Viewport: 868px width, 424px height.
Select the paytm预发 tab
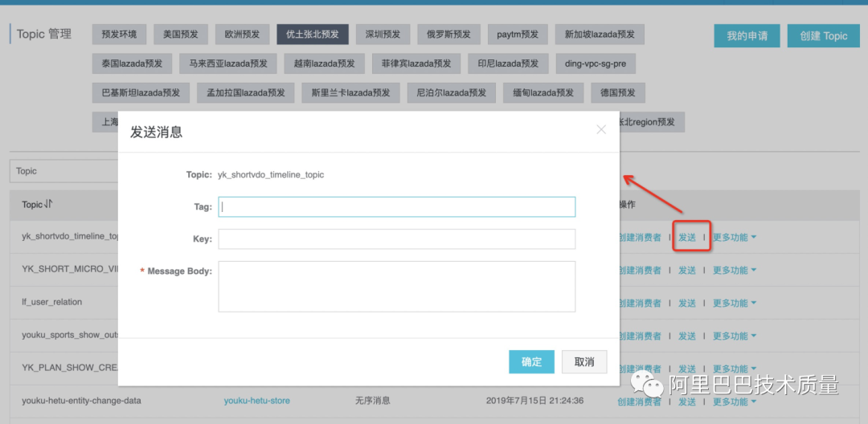click(x=518, y=35)
